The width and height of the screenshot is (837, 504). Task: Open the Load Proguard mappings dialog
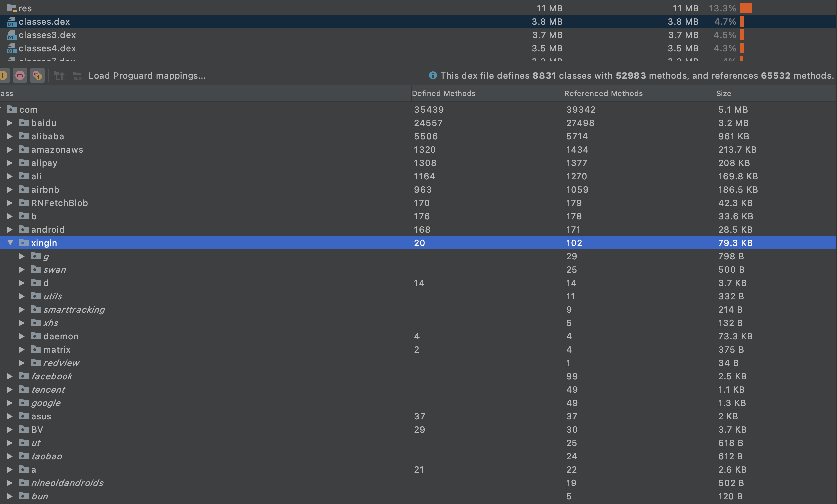(147, 75)
